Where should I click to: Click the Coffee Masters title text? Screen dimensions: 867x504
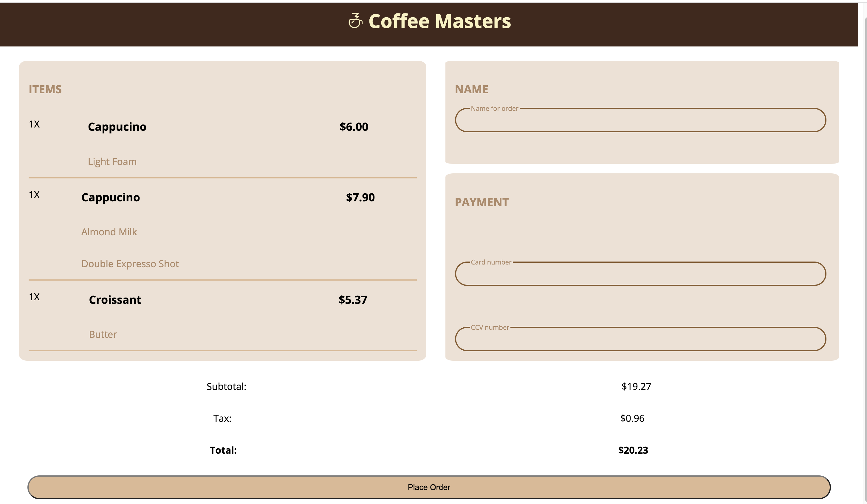[439, 21]
